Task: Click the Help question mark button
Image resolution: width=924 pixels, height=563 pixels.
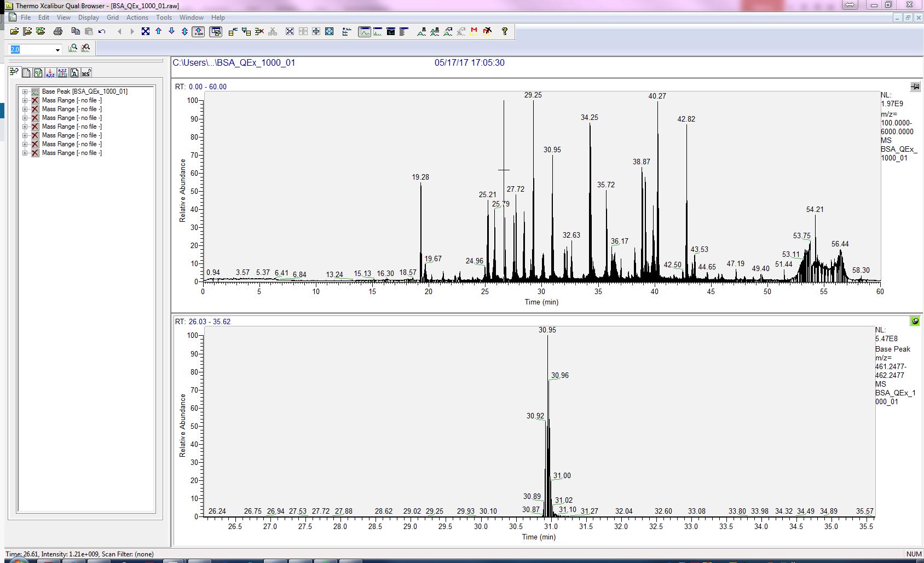Action: [504, 31]
